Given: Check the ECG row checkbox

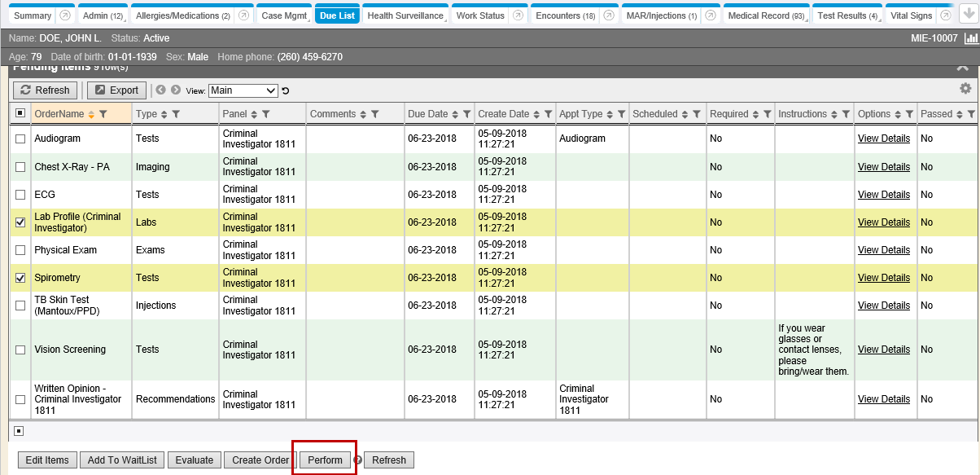Looking at the screenshot, I should pos(20,195).
